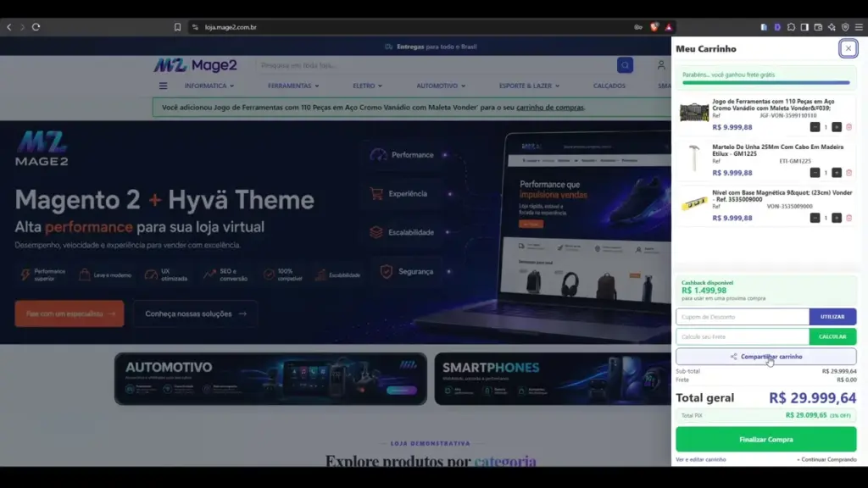Follow the carrinho de compras link

point(549,108)
